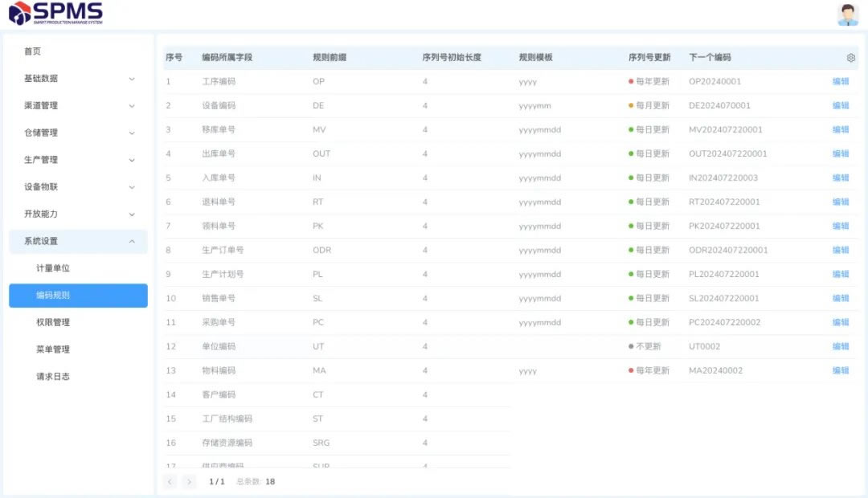Viewport: 868px width, 498px height.
Task: Open the user avatar menu
Action: click(x=848, y=14)
